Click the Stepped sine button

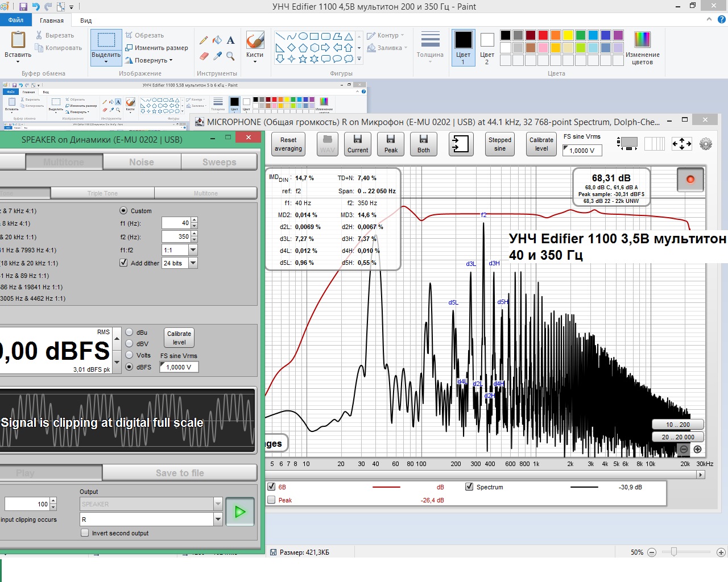point(500,144)
